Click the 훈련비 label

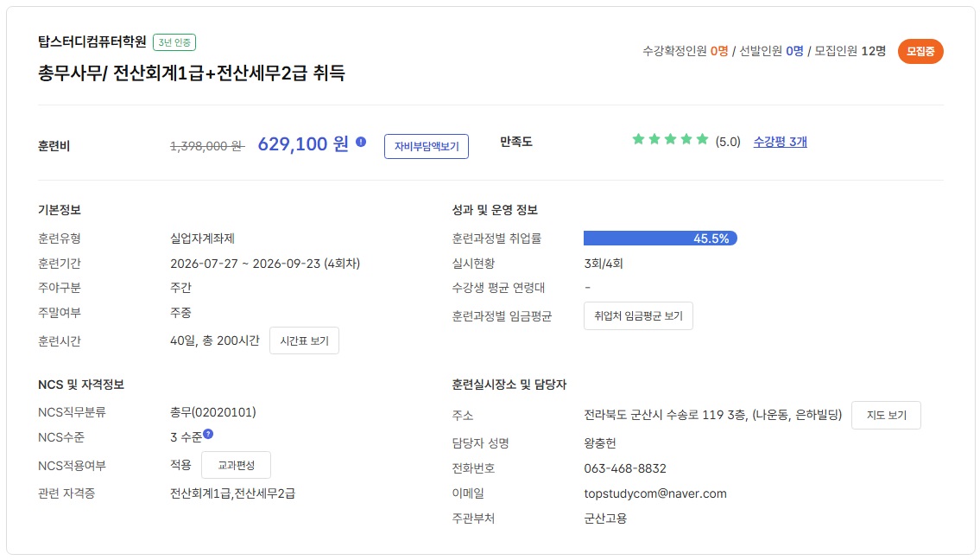click(54, 146)
